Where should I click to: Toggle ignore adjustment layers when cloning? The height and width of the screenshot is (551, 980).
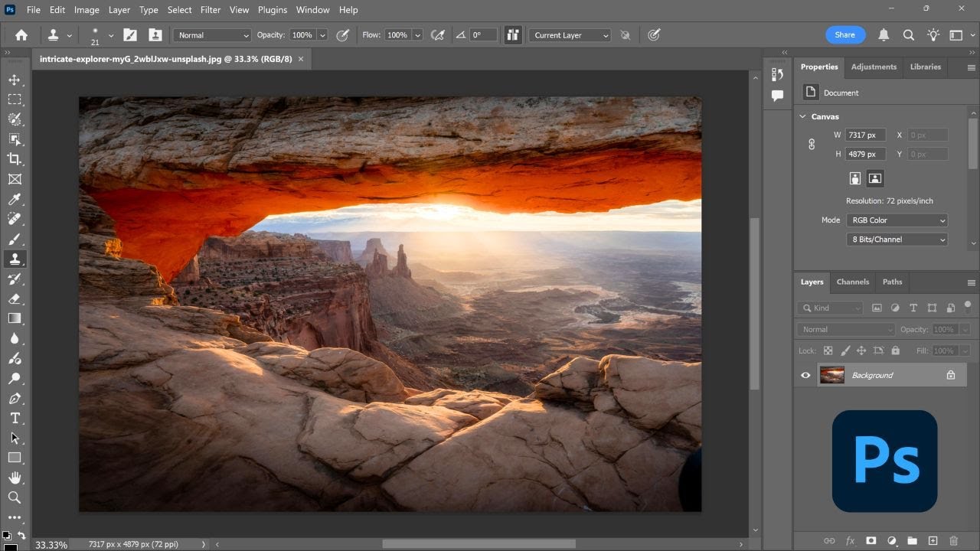(x=626, y=35)
